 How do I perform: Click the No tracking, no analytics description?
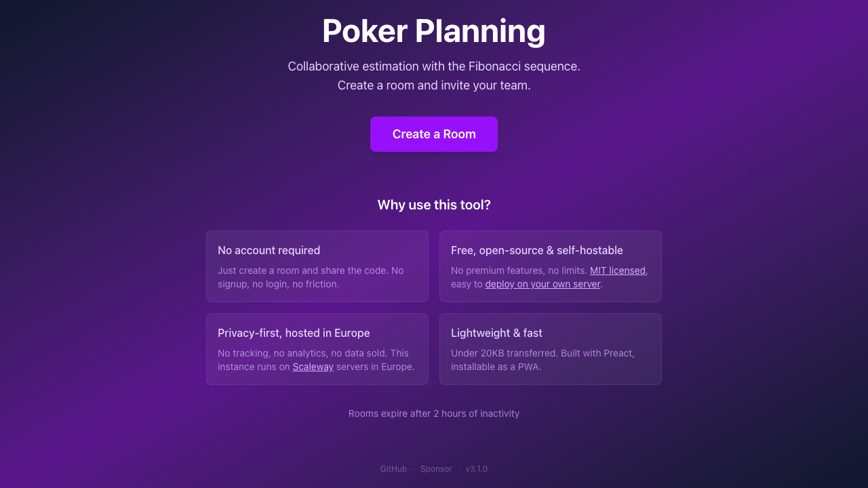(313, 353)
